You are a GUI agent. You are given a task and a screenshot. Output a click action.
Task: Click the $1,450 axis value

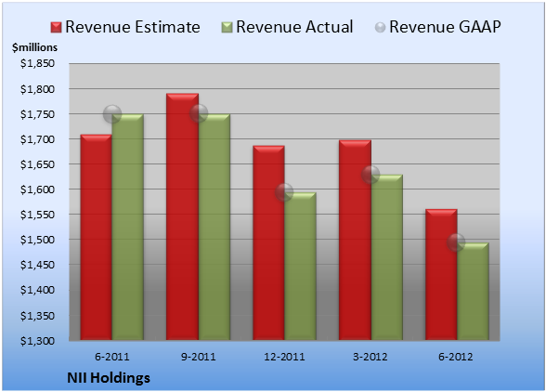click(x=37, y=265)
